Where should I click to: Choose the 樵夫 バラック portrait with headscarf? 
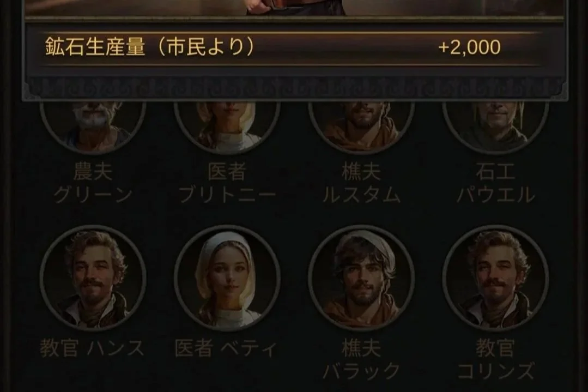(361, 278)
